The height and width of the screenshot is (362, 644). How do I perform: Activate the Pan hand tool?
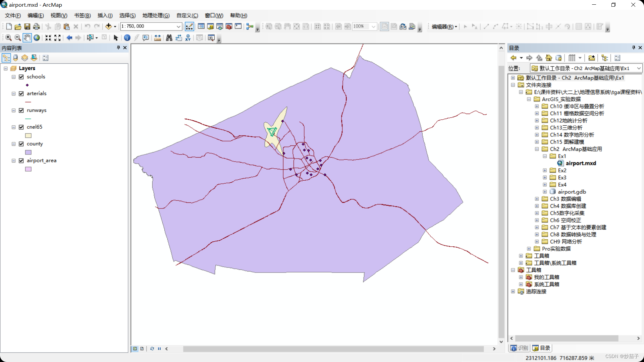coord(27,38)
